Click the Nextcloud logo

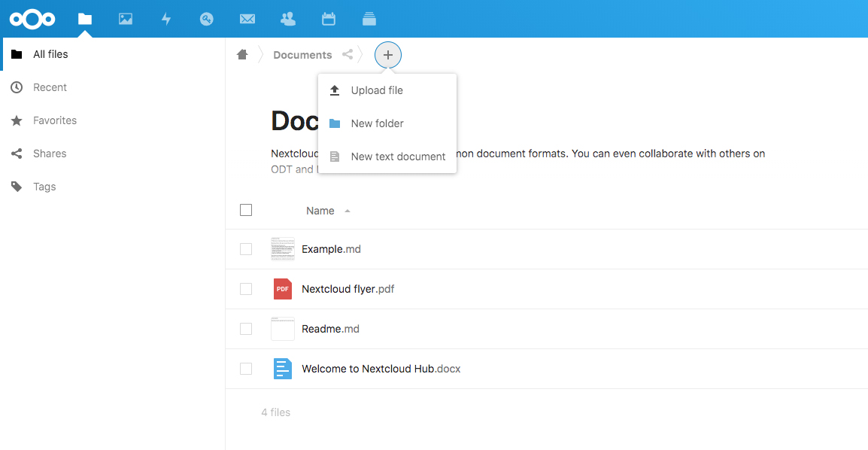coord(32,20)
